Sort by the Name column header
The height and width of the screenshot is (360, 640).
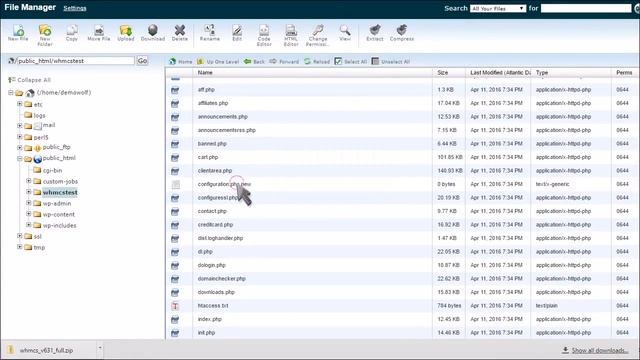(205, 73)
